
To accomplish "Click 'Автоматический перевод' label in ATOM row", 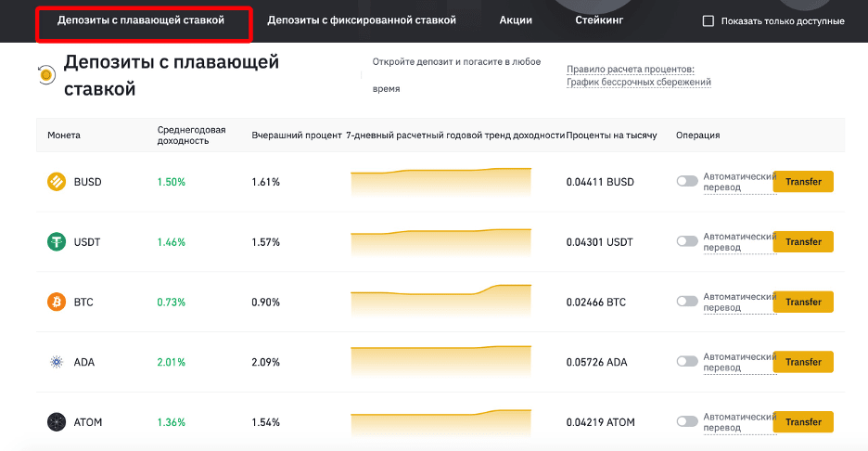I will click(x=740, y=422).
